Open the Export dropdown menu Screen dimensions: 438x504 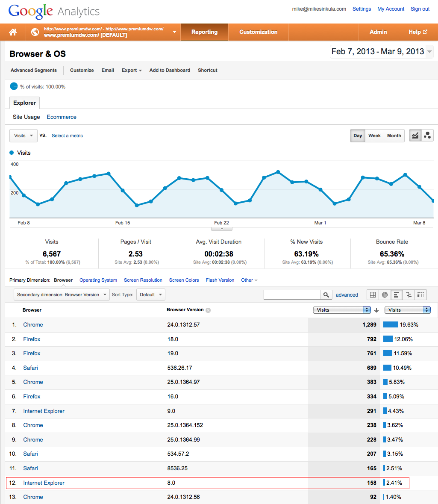click(x=132, y=70)
